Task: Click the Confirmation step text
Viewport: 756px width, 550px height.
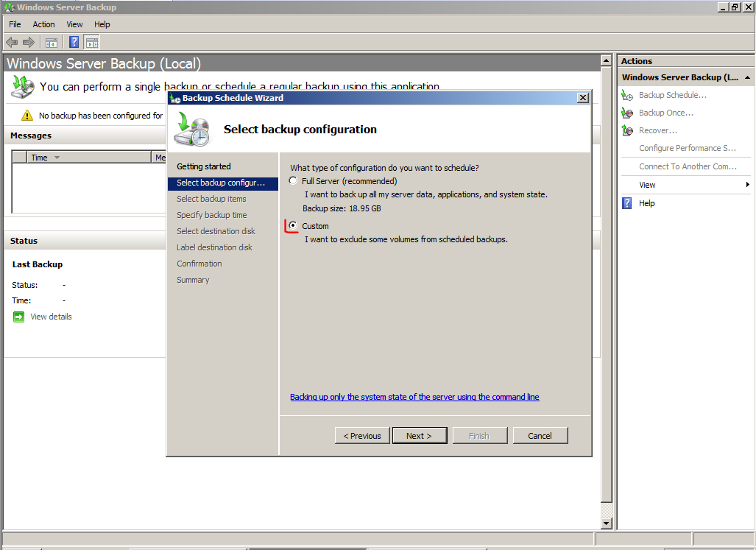Action: [199, 264]
